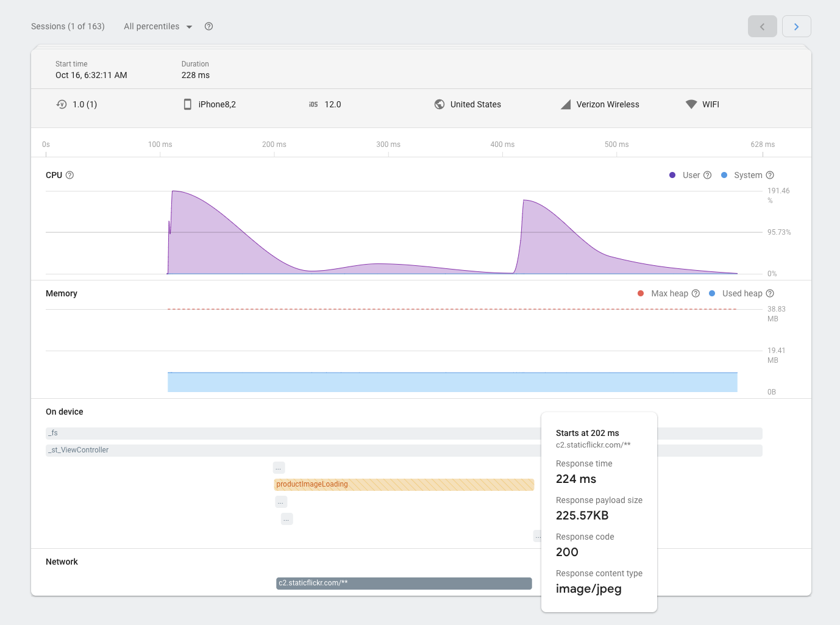
Task: Click the help icon beside All percentiles
Action: [x=208, y=26]
